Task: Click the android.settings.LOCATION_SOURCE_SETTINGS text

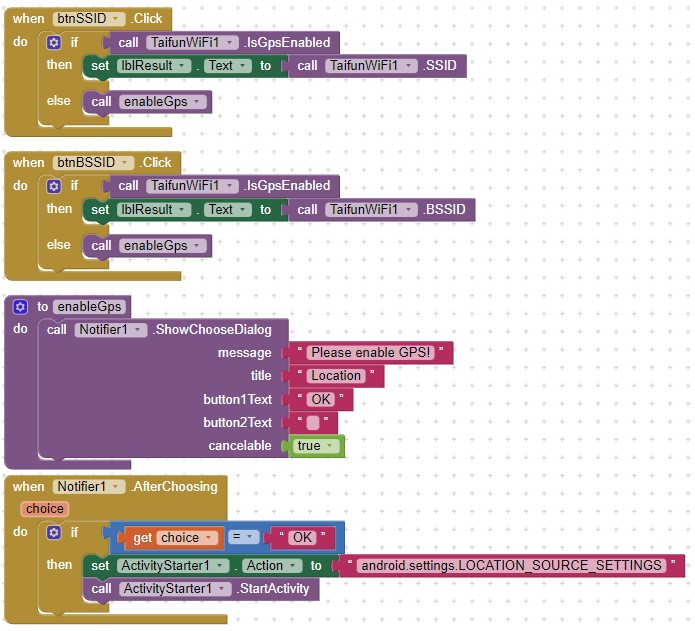Action: pos(511,566)
